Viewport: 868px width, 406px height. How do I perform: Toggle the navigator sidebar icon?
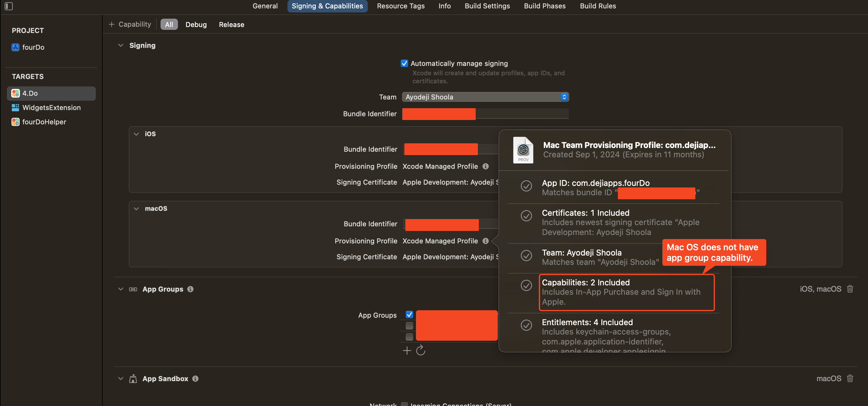[9, 6]
